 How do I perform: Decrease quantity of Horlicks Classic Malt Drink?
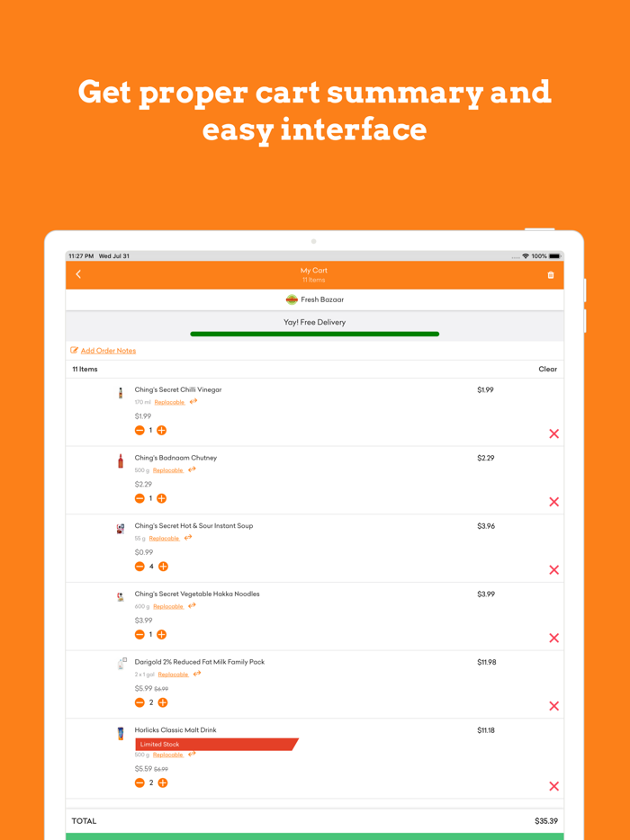click(139, 783)
